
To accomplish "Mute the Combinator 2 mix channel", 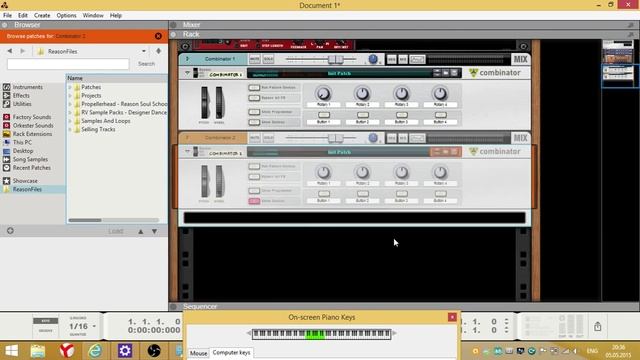I will [x=254, y=138].
